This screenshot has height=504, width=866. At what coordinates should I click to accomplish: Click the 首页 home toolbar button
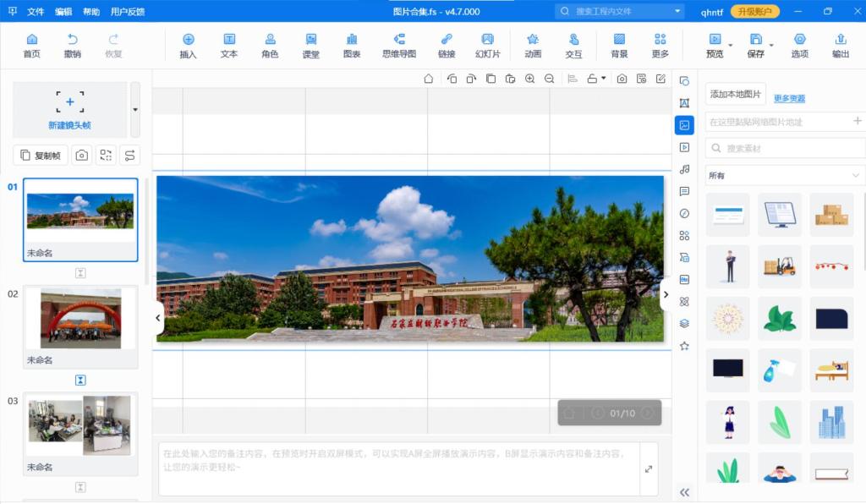pos(31,46)
